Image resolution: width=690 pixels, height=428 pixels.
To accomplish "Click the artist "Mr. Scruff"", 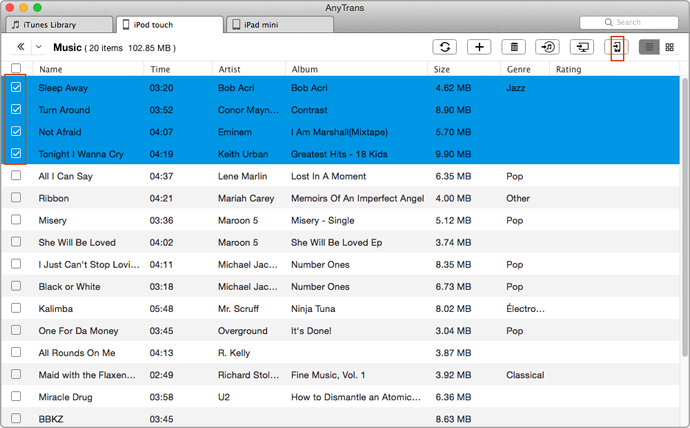I will click(239, 308).
